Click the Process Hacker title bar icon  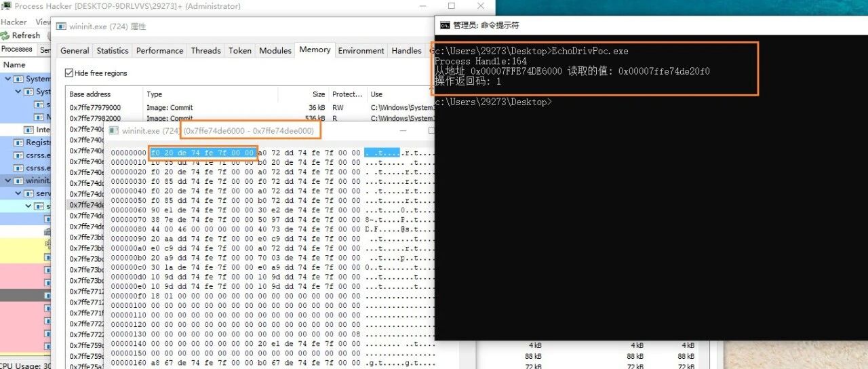(x=5, y=6)
